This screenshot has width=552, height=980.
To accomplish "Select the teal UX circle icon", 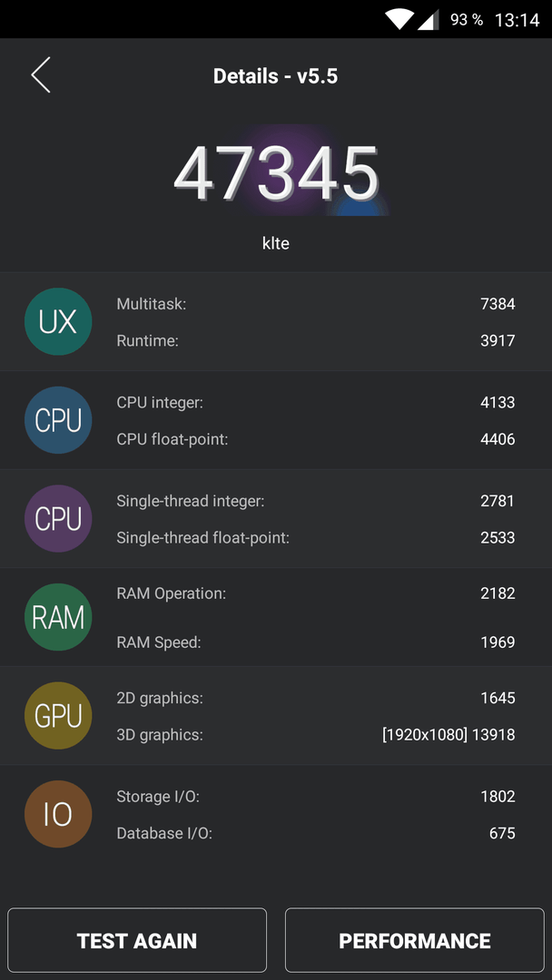I will coord(58,321).
